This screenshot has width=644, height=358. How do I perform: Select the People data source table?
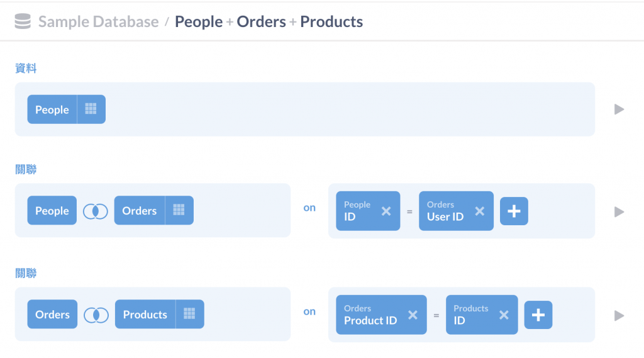tap(52, 109)
